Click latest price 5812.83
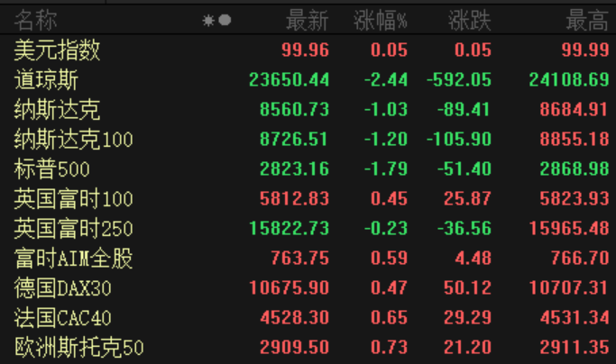The height and width of the screenshot is (364, 616). point(294,199)
